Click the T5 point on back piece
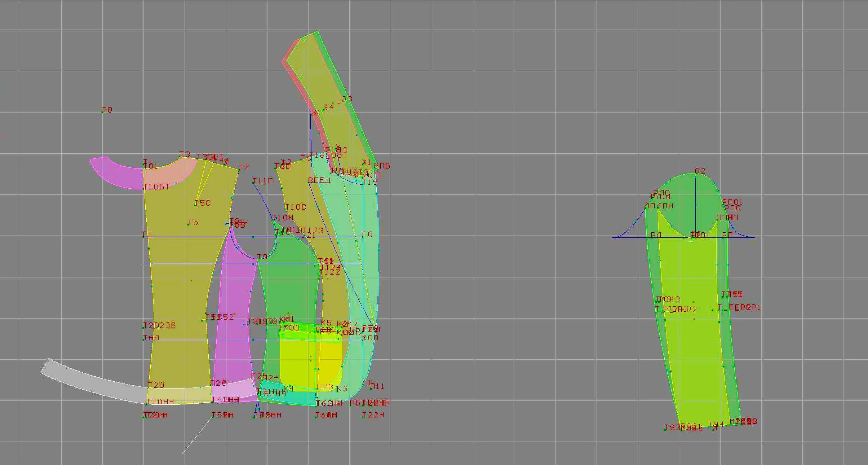Image resolution: width=868 pixels, height=465 pixels. click(x=189, y=224)
